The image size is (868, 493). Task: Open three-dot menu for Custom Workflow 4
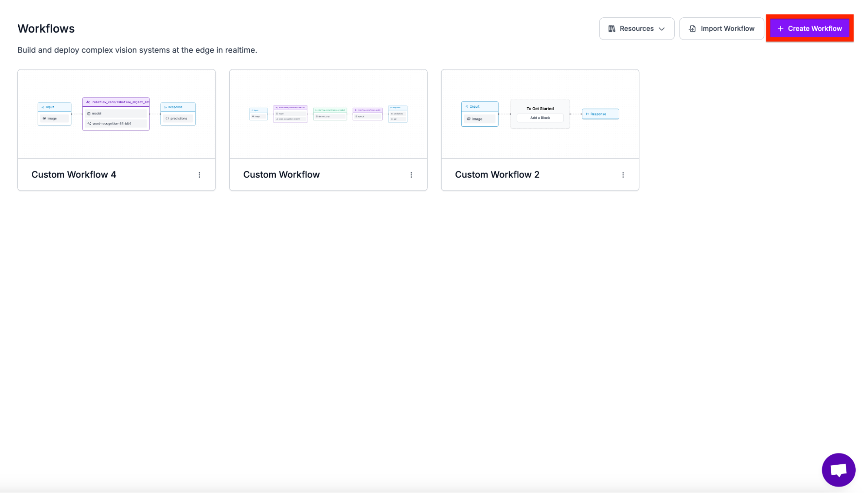pyautogui.click(x=199, y=175)
